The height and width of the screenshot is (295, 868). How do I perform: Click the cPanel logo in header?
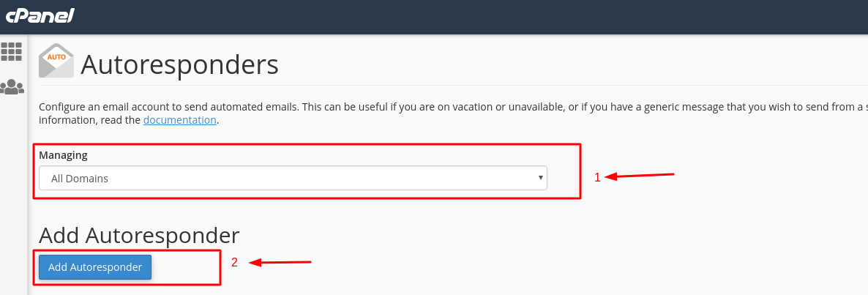40,16
